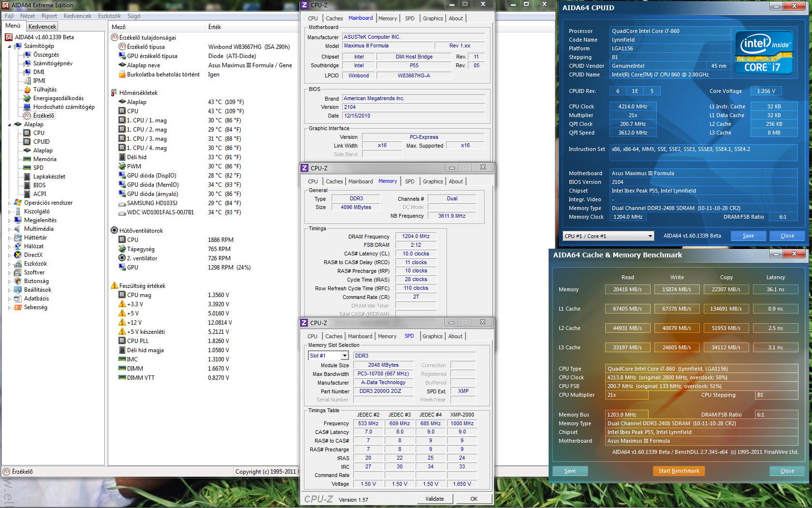Switch to Caches tab in top CPU-Z window

click(x=334, y=18)
